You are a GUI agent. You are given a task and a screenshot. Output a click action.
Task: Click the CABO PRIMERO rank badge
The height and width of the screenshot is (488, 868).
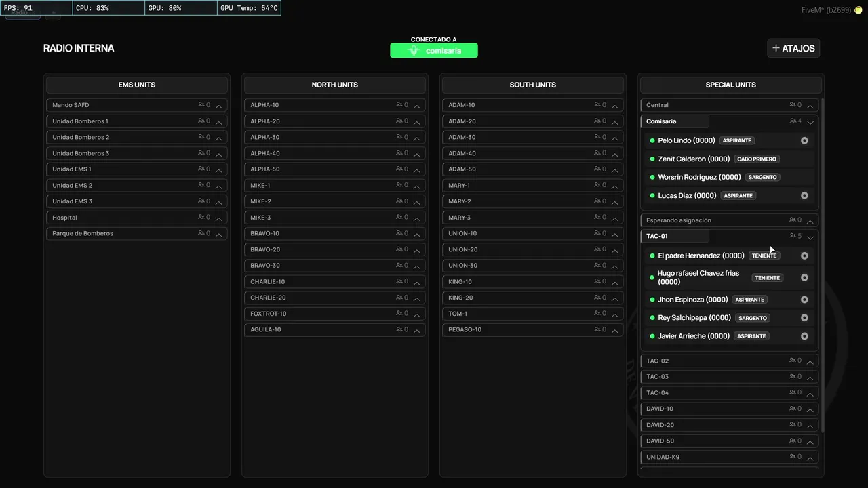[x=757, y=159]
